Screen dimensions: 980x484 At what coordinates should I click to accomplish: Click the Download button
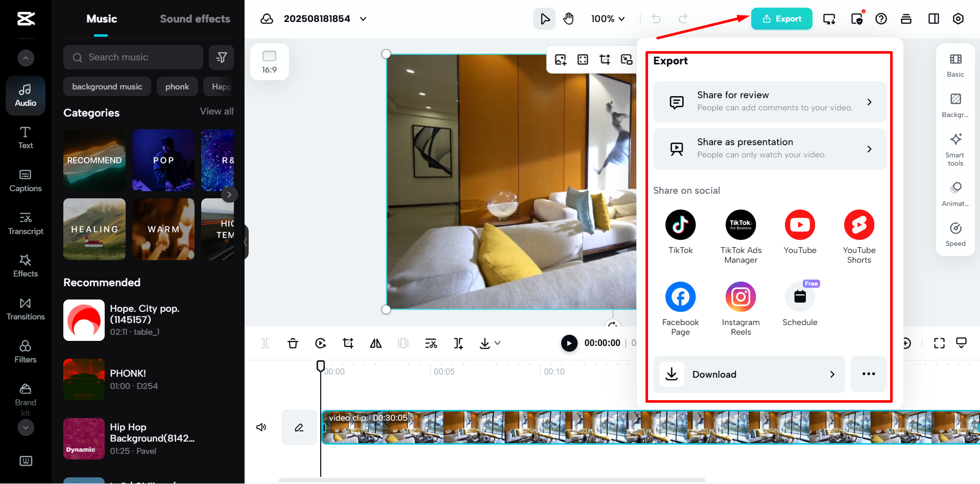pos(749,374)
